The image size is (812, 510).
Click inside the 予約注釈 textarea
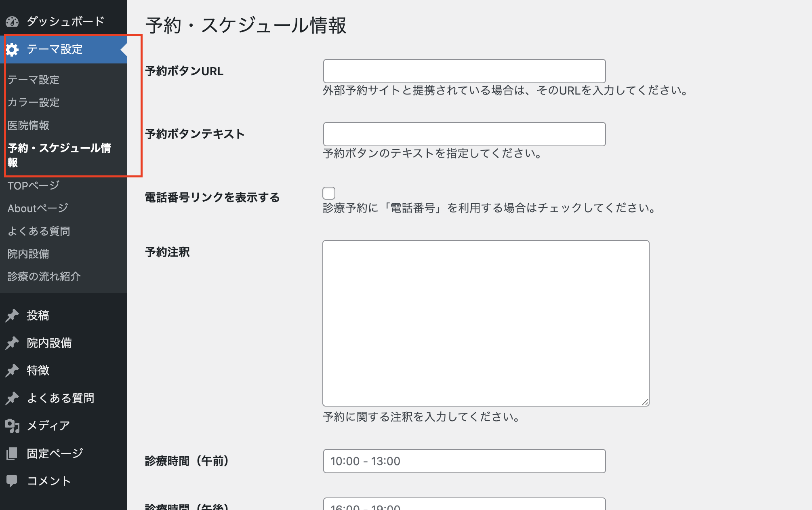[486, 323]
